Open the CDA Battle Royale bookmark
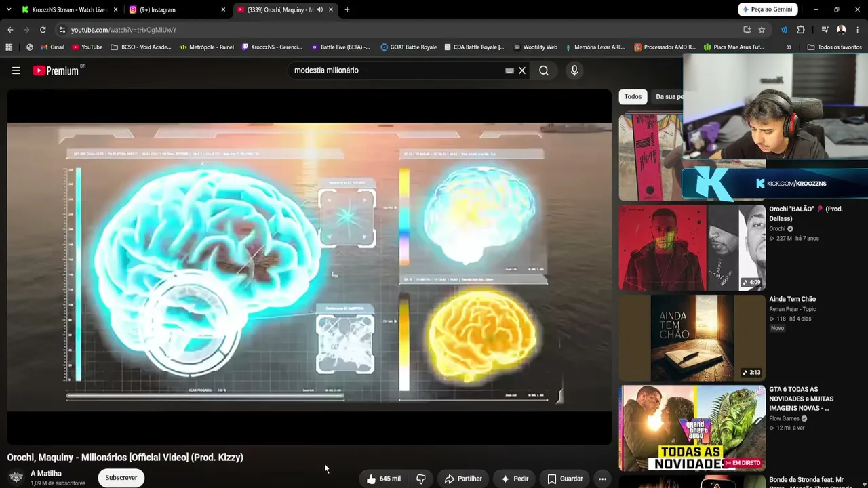868x488 pixels. point(474,47)
